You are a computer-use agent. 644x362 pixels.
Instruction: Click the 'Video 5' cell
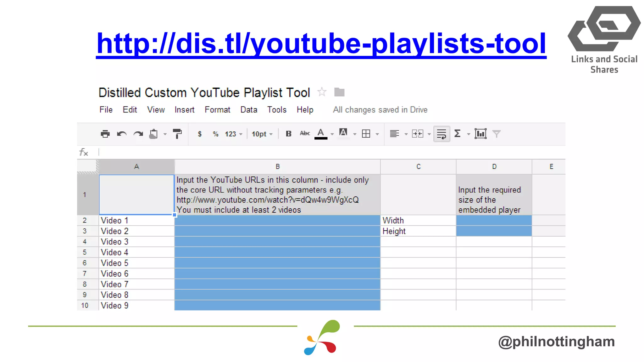pyautogui.click(x=136, y=263)
